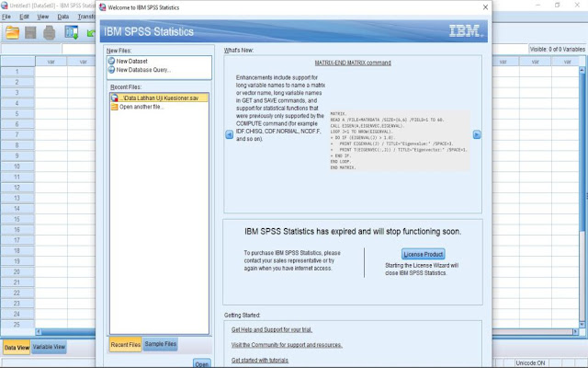Image resolution: width=588 pixels, height=368 pixels.
Task: Open Visit the Community for support link
Action: pyautogui.click(x=287, y=345)
